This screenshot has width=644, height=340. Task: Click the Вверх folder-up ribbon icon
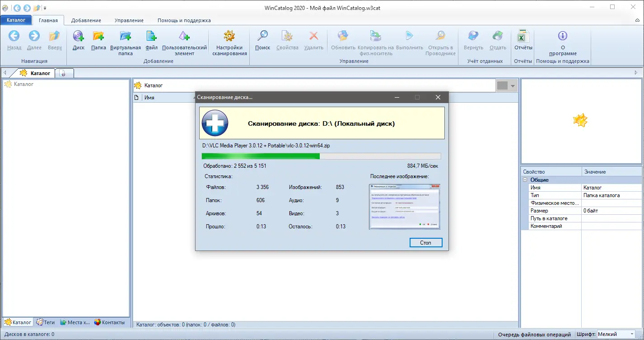click(x=55, y=36)
